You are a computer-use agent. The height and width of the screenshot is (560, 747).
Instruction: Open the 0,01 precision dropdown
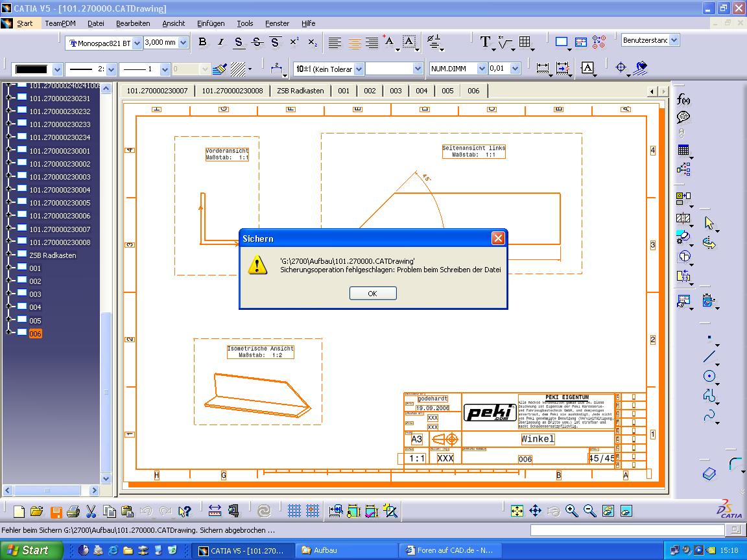point(515,69)
